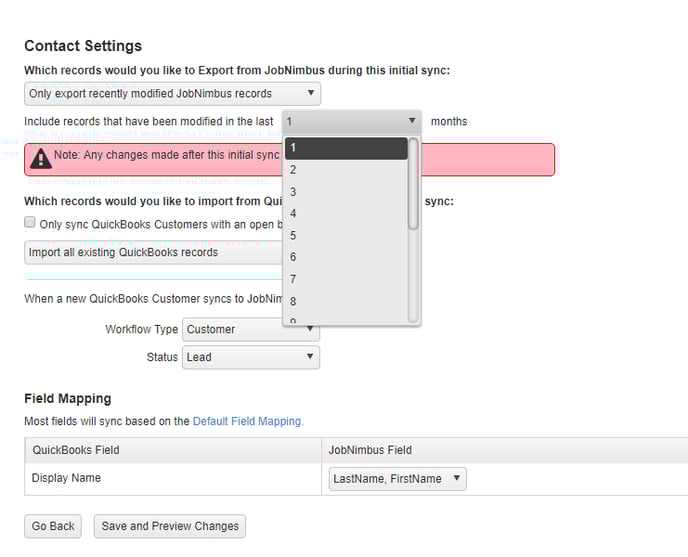Open the Import all existing QuickBooks records dropdown
This screenshot has height=557, width=688.
[x=154, y=252]
